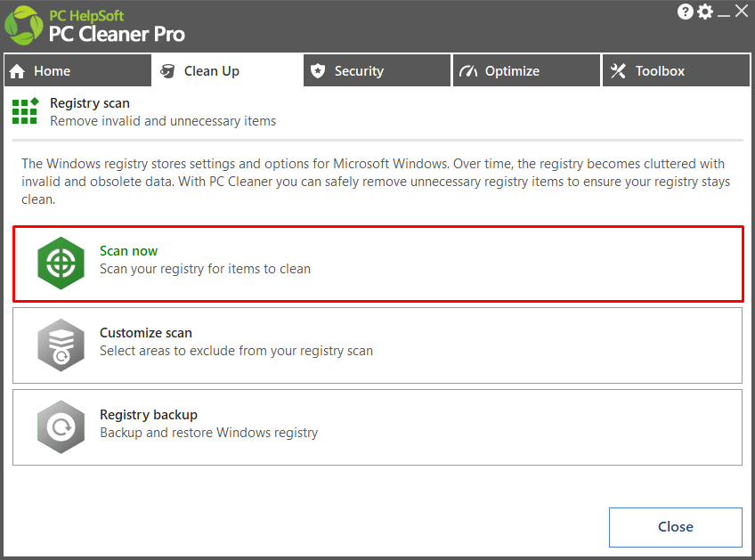The width and height of the screenshot is (755, 560).
Task: Open the Toolbox tab
Action: coord(676,71)
